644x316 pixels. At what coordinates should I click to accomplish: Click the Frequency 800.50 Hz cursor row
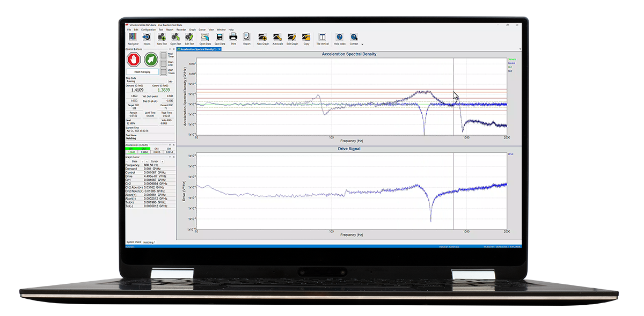pyautogui.click(x=150, y=165)
